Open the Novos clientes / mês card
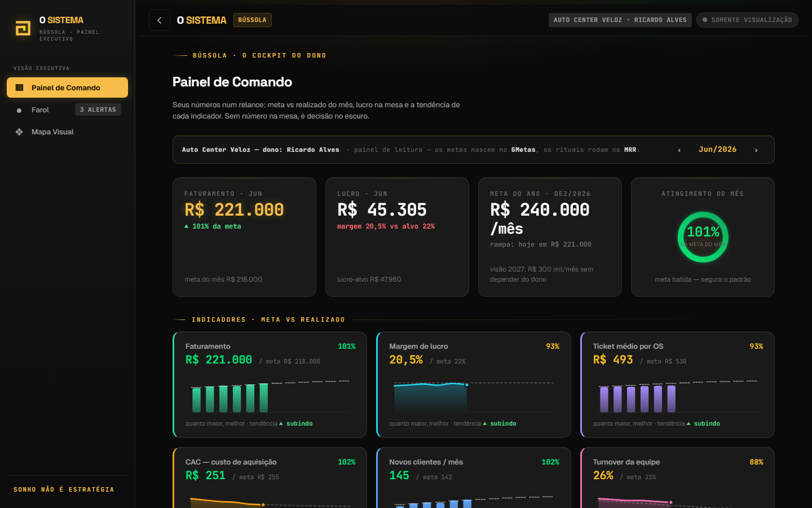This screenshot has width=812, height=508. 474,478
